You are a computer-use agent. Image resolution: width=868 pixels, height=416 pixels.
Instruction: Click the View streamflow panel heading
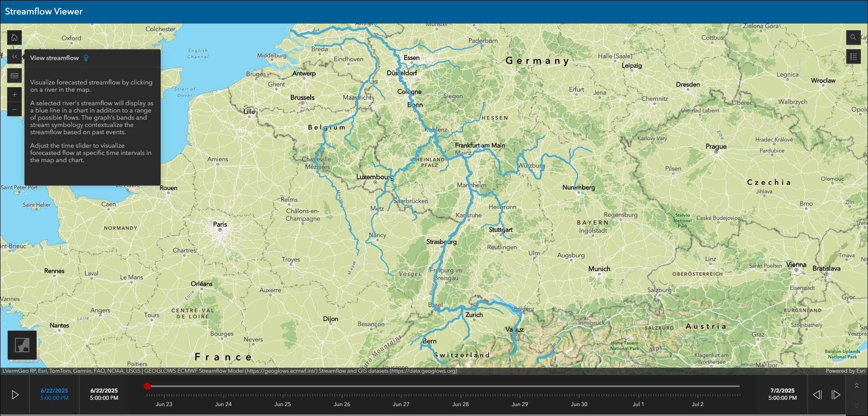click(x=54, y=58)
